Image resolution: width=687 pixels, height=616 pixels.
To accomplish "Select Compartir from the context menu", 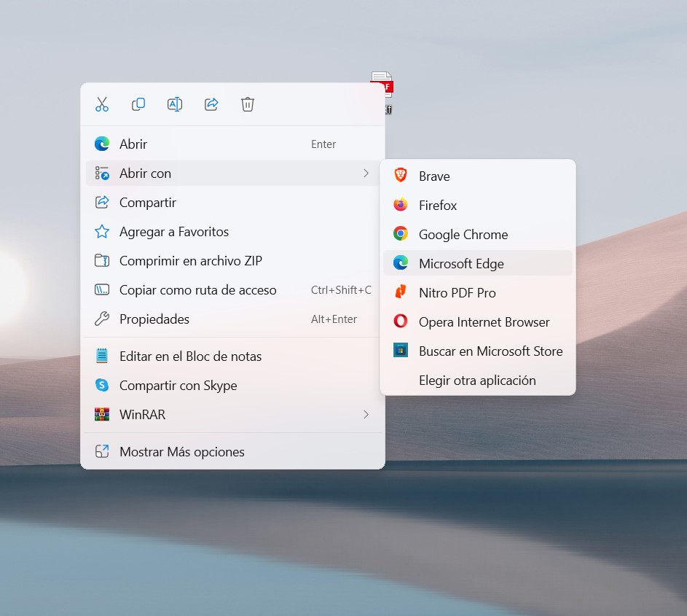I will pyautogui.click(x=232, y=202).
